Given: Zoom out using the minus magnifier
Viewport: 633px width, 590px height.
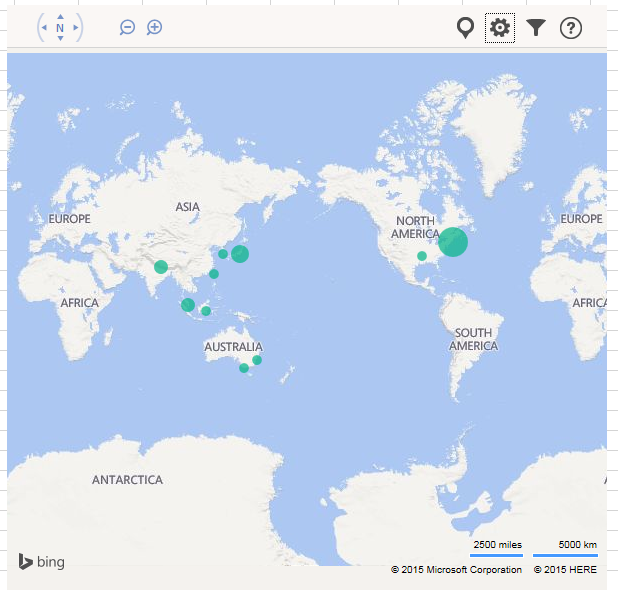Looking at the screenshot, I should click(x=127, y=27).
